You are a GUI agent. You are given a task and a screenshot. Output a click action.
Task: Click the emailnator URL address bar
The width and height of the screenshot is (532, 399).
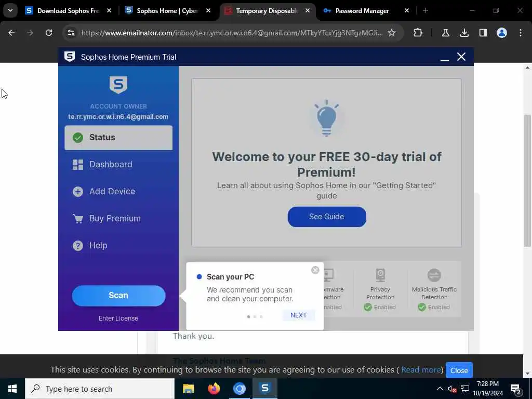point(232,33)
